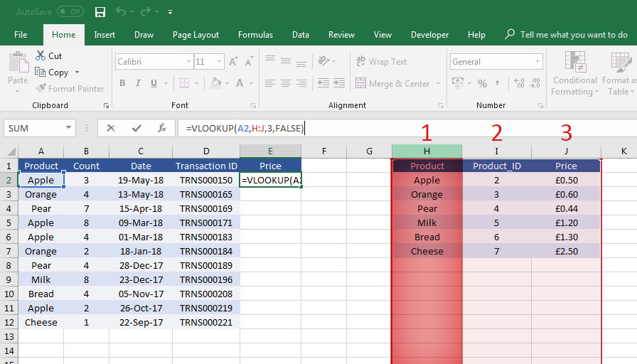Click cell containing TRNS000150
Image resolution: width=637 pixels, height=364 pixels.
pyautogui.click(x=206, y=180)
